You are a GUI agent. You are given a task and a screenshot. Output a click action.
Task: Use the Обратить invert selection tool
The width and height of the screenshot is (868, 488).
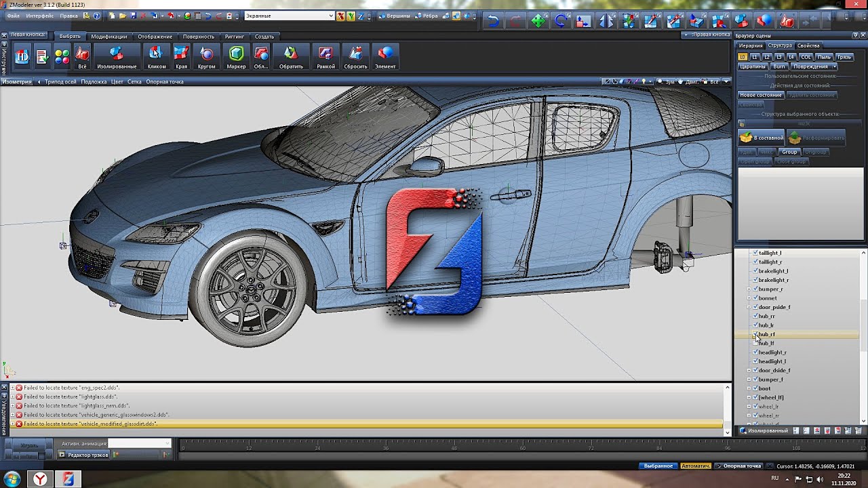pyautogui.click(x=291, y=57)
